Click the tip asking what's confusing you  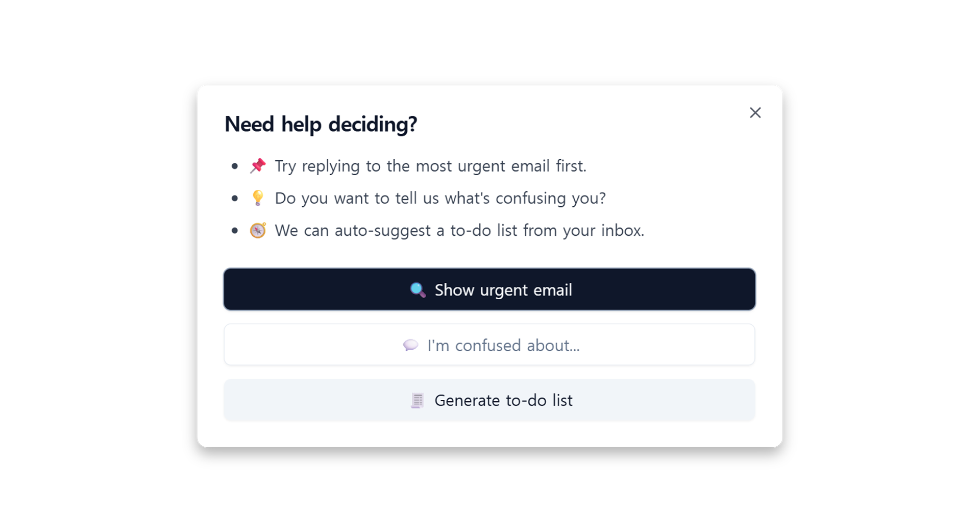(440, 198)
